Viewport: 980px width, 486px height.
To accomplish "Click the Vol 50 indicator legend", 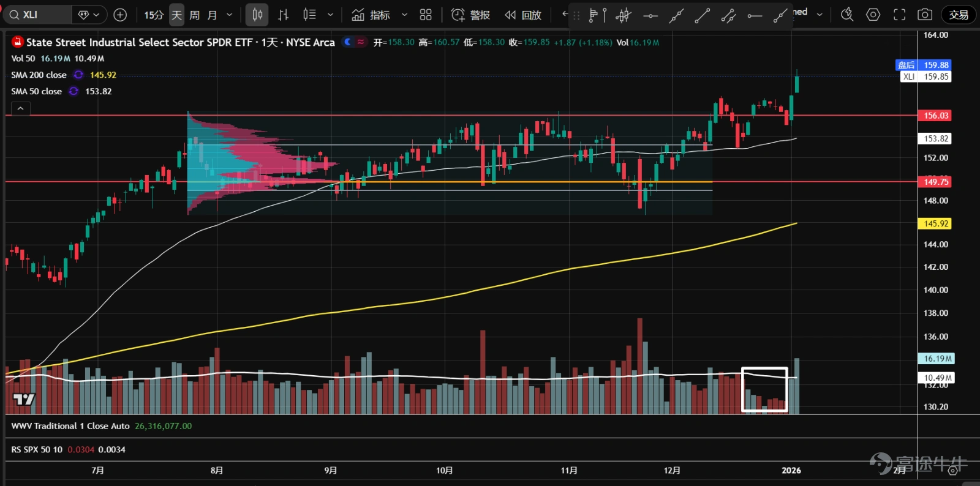I will (58, 59).
